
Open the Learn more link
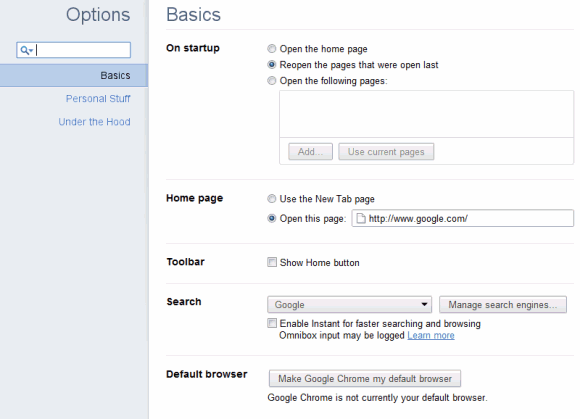431,336
